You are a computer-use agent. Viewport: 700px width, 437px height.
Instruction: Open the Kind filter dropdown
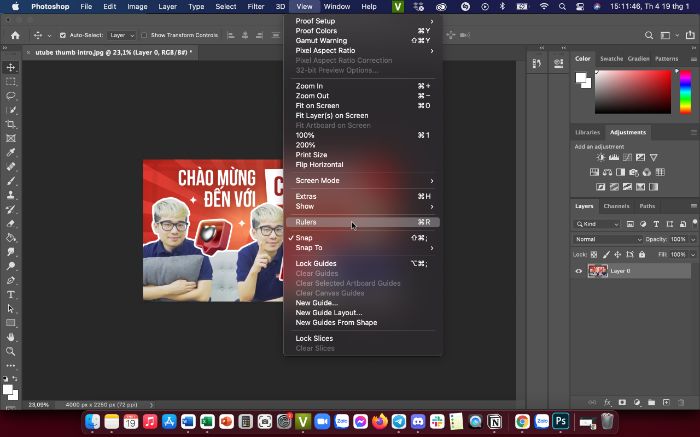pyautogui.click(x=597, y=224)
